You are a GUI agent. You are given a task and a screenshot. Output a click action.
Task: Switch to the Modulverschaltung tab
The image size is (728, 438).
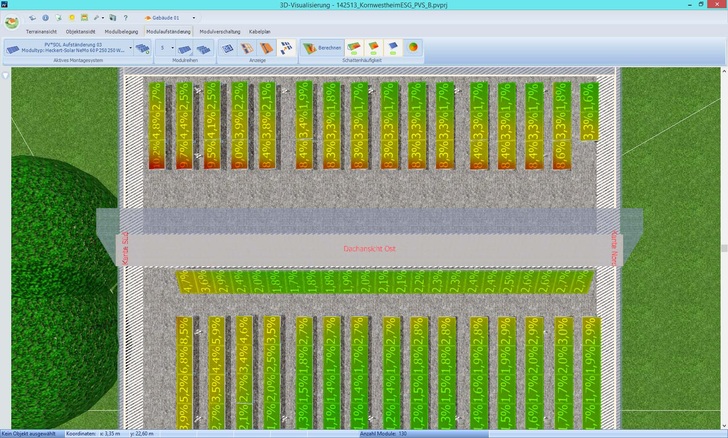(219, 32)
